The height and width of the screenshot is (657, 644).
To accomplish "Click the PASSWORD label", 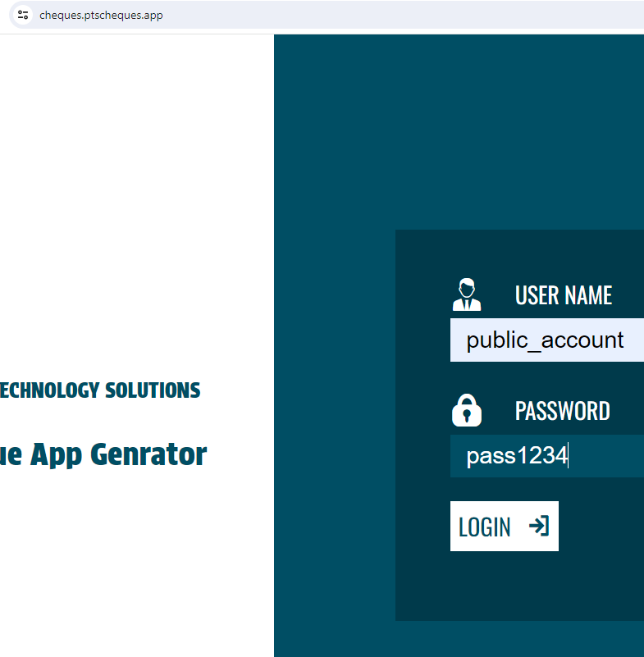I will click(562, 411).
